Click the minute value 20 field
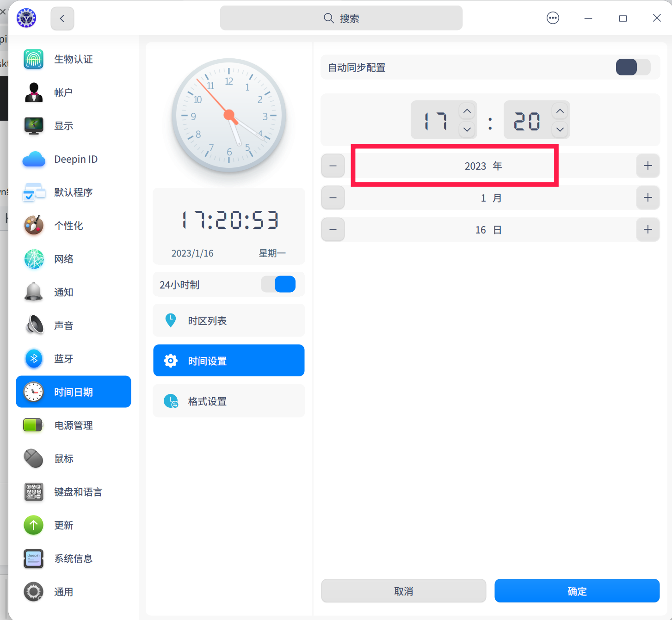The height and width of the screenshot is (620, 672). [527, 121]
